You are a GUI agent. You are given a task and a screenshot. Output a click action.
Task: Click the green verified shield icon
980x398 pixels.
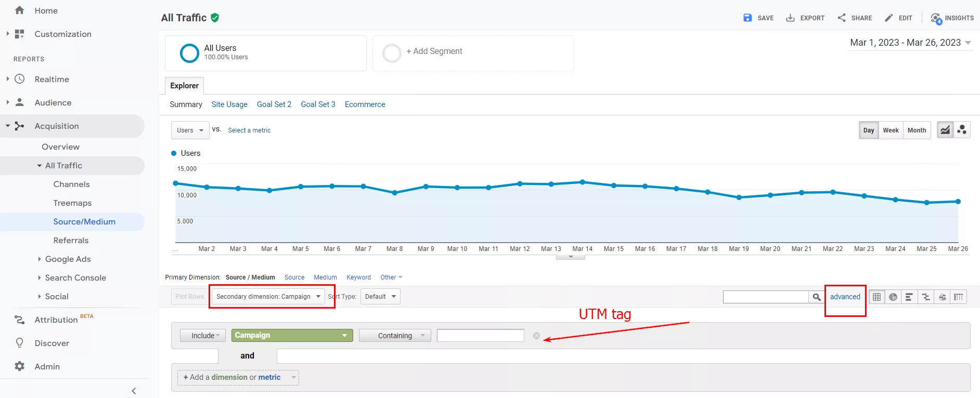(215, 18)
